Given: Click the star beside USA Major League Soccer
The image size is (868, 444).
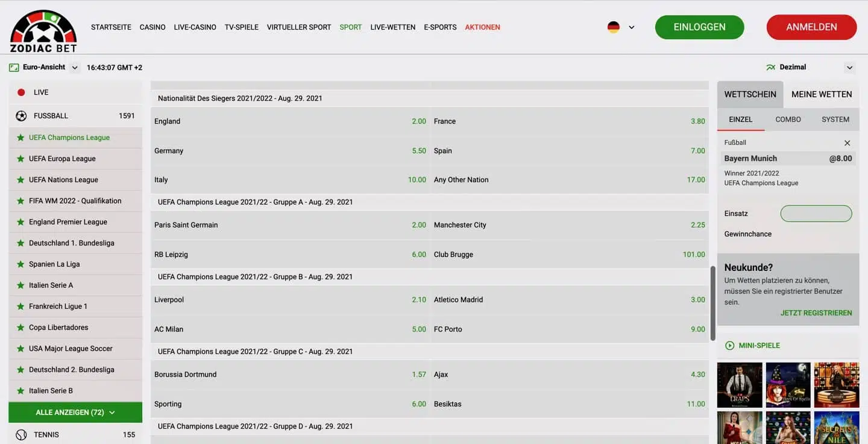Looking at the screenshot, I should 21,349.
